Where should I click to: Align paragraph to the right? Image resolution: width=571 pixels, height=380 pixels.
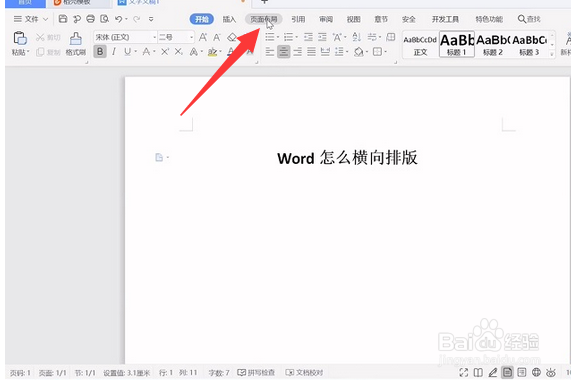click(x=298, y=52)
